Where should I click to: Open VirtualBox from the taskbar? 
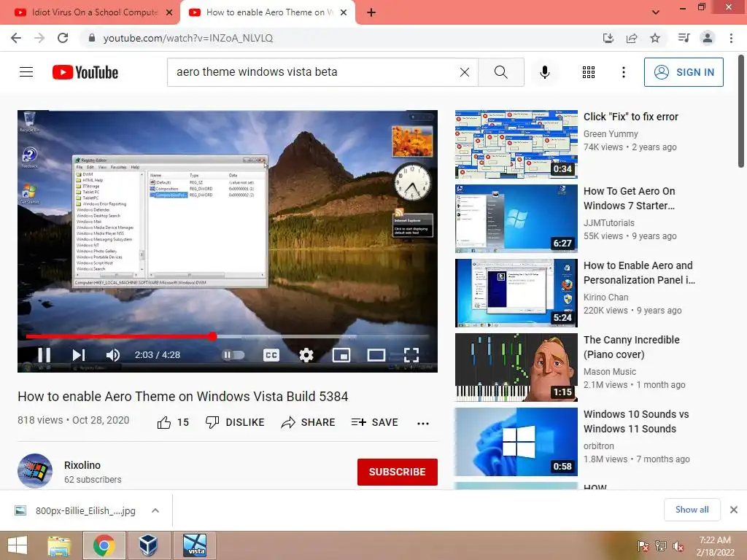(x=148, y=545)
